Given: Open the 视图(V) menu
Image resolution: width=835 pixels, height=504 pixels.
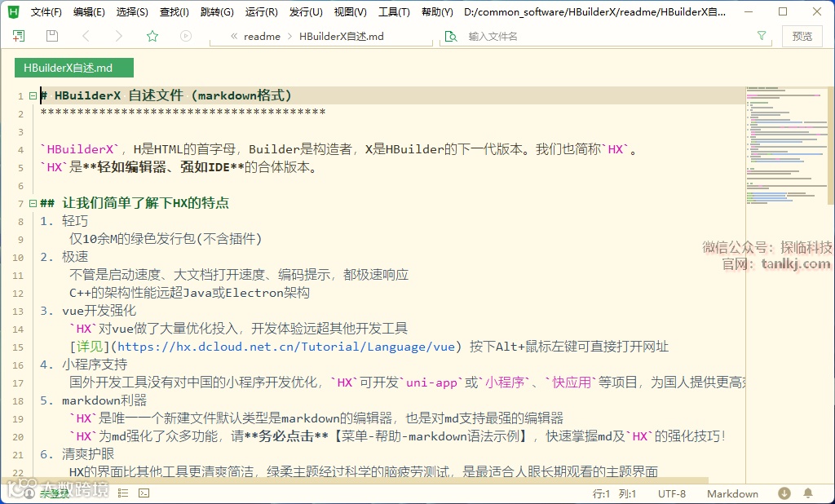Looking at the screenshot, I should 350,11.
